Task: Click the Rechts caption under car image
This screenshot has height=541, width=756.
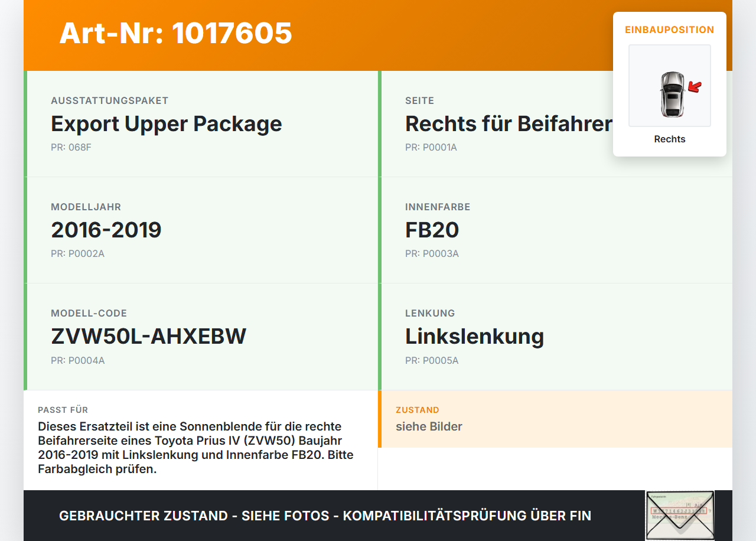Action: [x=670, y=139]
